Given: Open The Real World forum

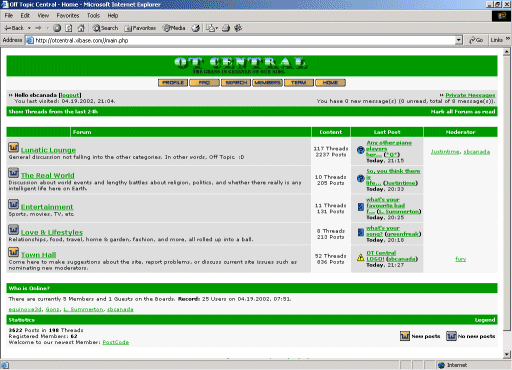Looking at the screenshot, I should (x=48, y=175).
